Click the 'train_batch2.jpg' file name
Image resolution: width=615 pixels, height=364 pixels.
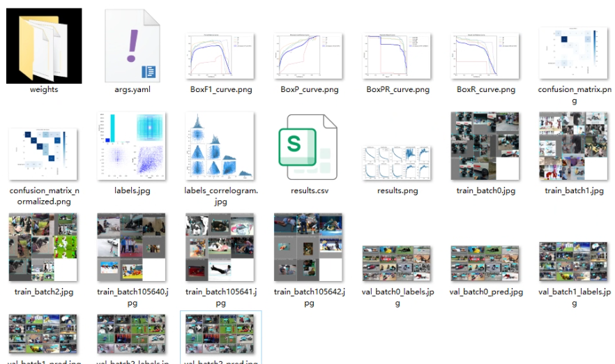[x=44, y=291]
